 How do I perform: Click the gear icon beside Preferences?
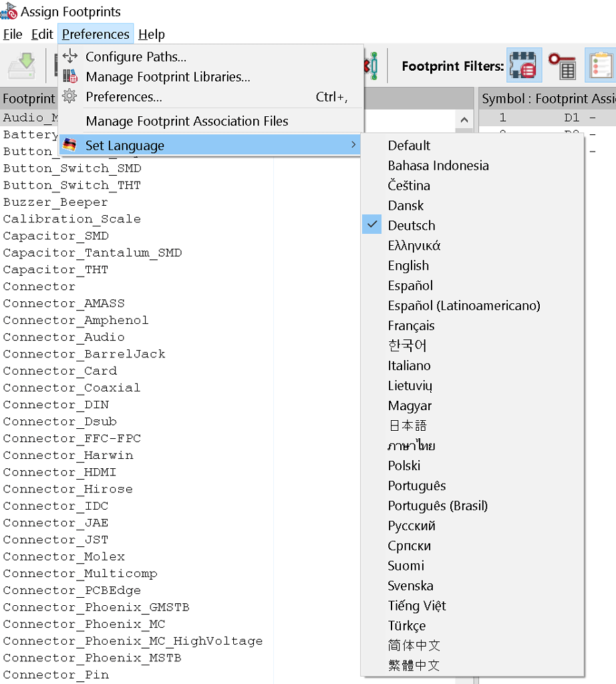pos(69,97)
